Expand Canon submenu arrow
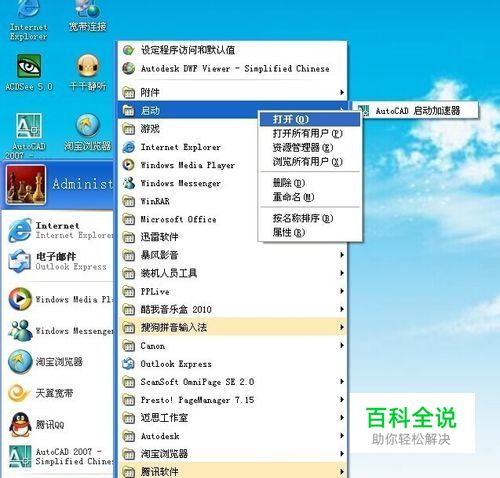500x478 pixels. click(342, 345)
